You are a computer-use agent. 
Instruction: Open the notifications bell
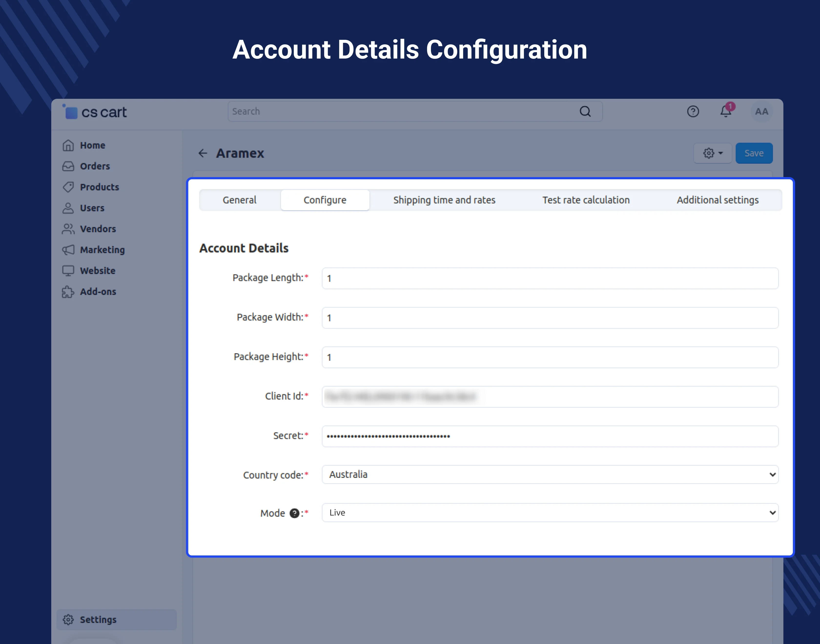pyautogui.click(x=726, y=111)
